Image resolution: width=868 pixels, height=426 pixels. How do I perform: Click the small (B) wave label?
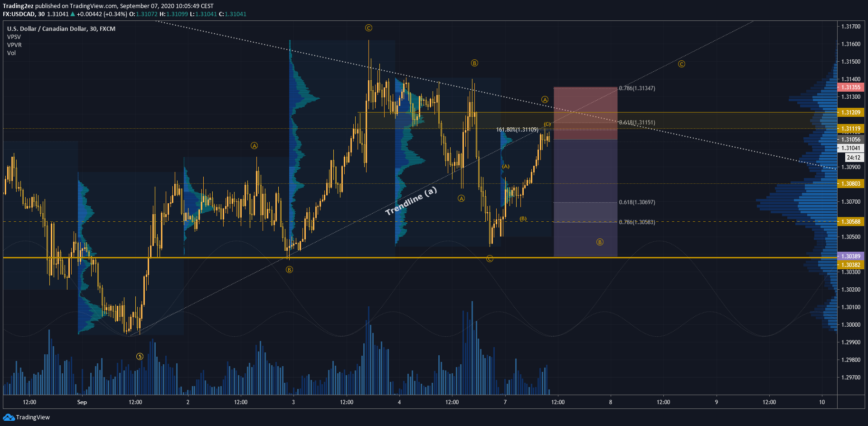point(523,219)
